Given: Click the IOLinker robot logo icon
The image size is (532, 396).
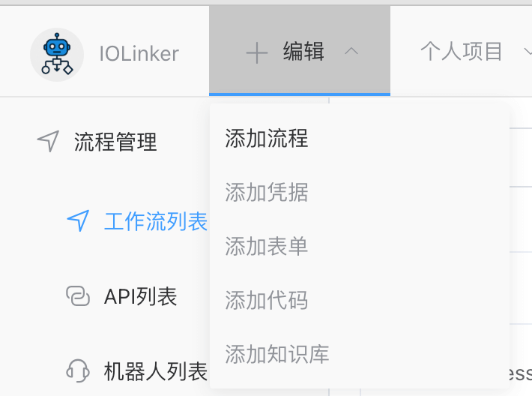Looking at the screenshot, I should (56, 54).
